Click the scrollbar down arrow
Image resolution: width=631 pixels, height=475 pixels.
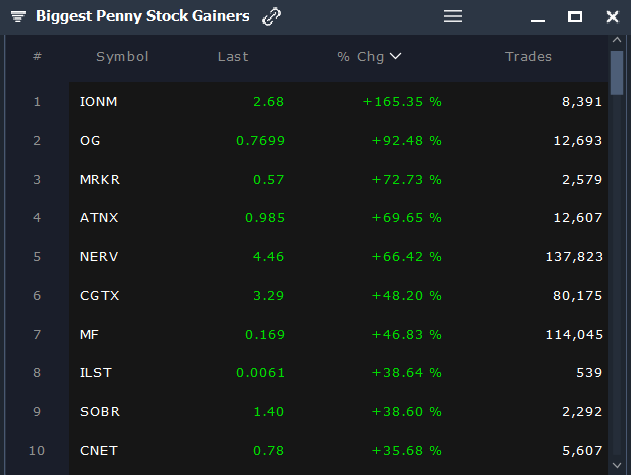(617, 465)
